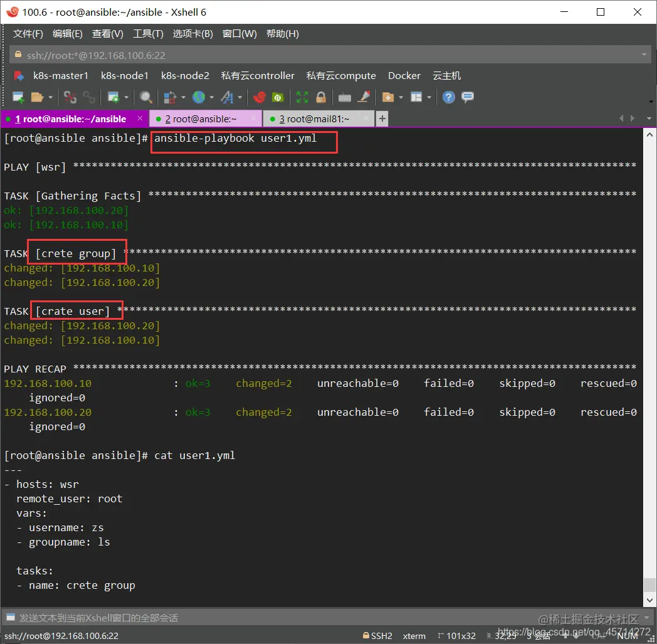Expand the address bar history dropdown

pos(644,55)
